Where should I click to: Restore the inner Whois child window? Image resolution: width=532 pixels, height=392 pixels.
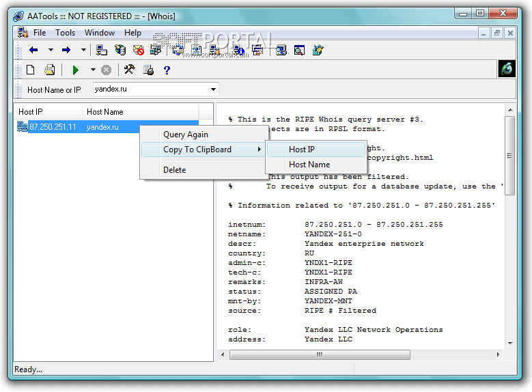click(497, 33)
